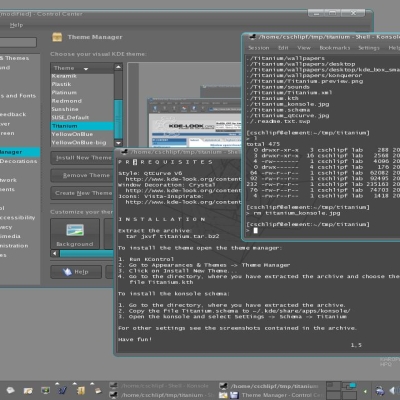Expand hidden system tray icons arrow
This screenshot has width=400, height=400.
365,391
